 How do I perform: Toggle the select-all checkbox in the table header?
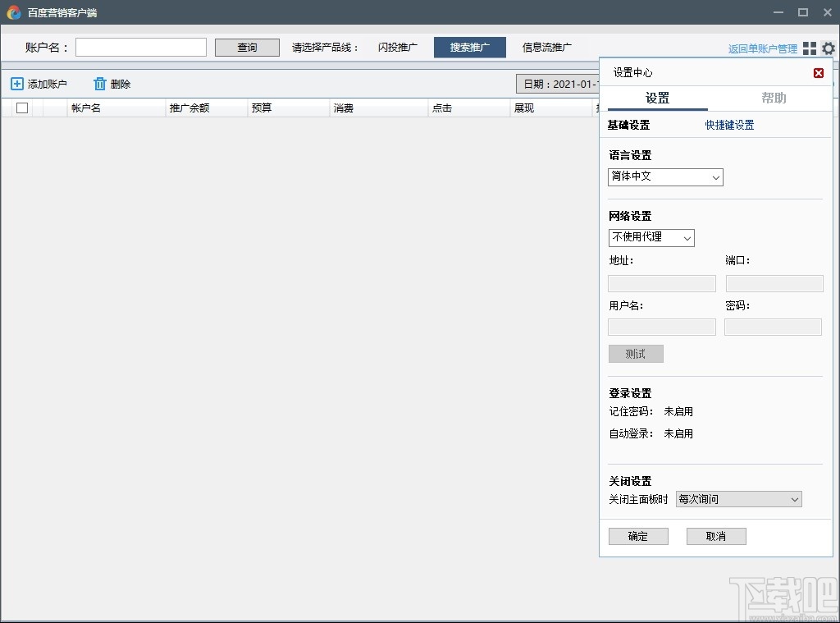21,108
